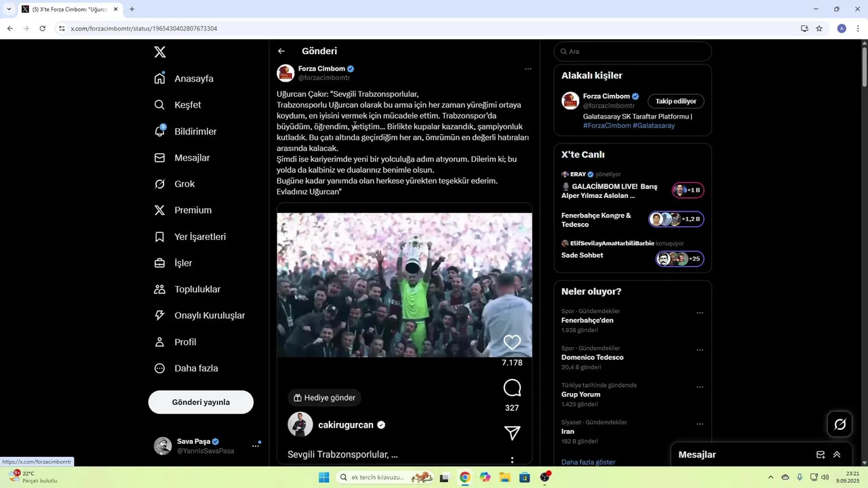Image resolution: width=868 pixels, height=488 pixels.
Task: Open Topluluklar communities
Action: tap(188, 289)
